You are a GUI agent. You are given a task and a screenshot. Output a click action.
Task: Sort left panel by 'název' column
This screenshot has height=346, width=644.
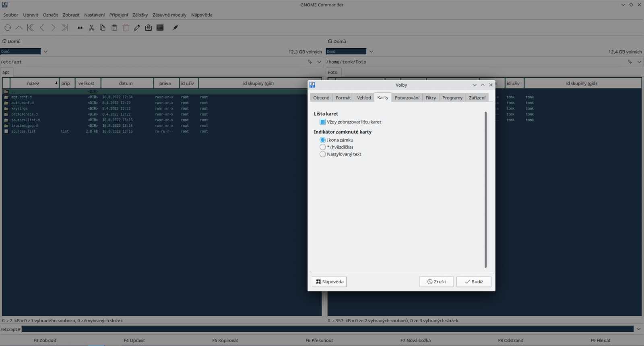tap(35, 83)
